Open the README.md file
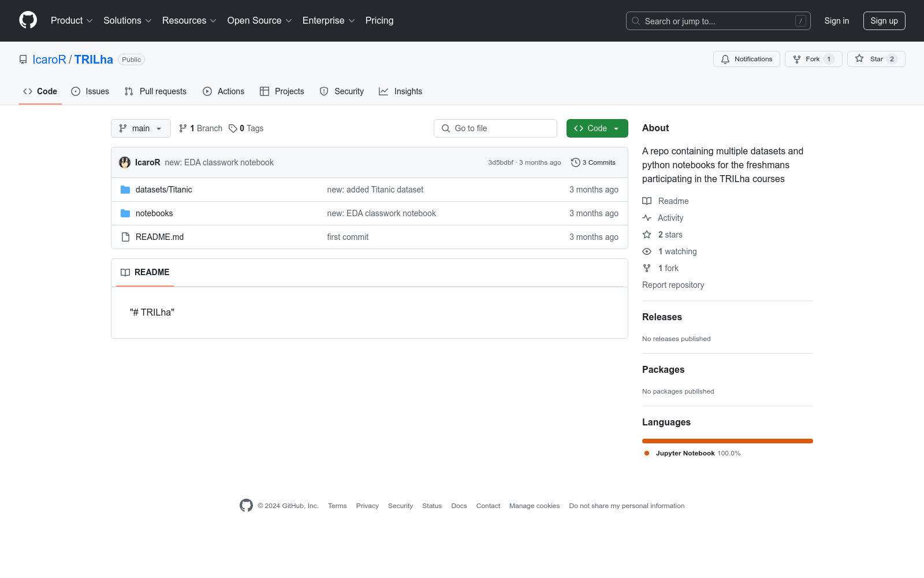924x578 pixels. [159, 237]
